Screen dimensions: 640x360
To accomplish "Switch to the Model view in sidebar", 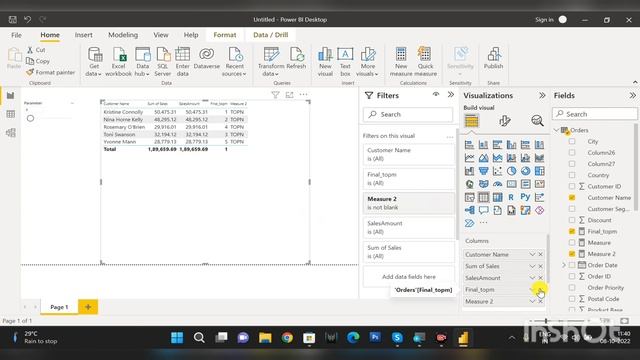I will pyautogui.click(x=11, y=133).
